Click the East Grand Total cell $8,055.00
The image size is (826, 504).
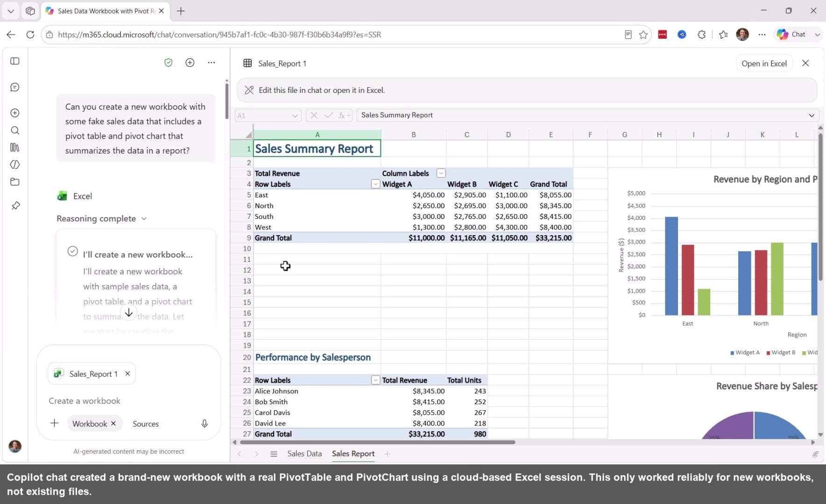tap(551, 195)
